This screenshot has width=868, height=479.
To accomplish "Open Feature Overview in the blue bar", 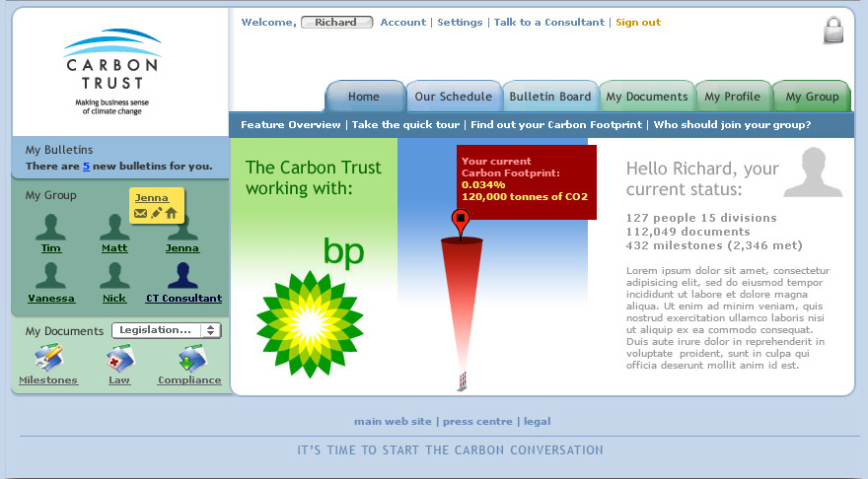I will click(291, 124).
